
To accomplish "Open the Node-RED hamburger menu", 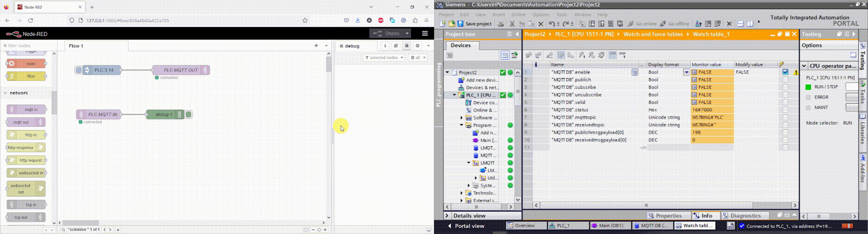I will tap(425, 34).
